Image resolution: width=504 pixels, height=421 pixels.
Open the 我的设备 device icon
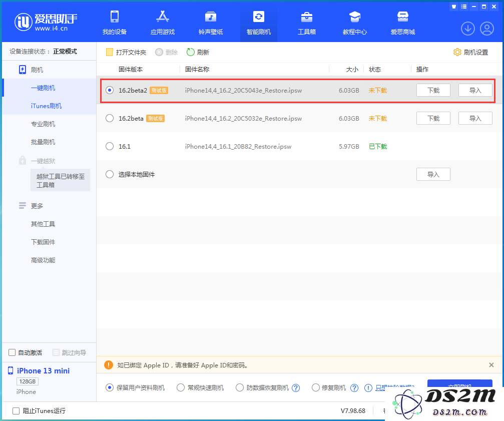click(115, 22)
